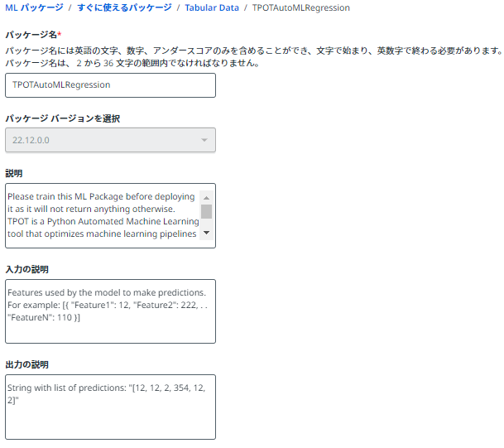The image size is (504, 448).
Task: Click the 入力の説明 label
Action: (x=27, y=269)
